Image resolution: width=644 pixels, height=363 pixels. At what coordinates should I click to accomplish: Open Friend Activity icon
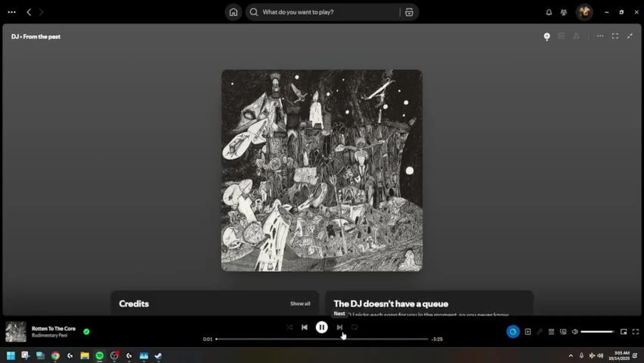tap(564, 12)
